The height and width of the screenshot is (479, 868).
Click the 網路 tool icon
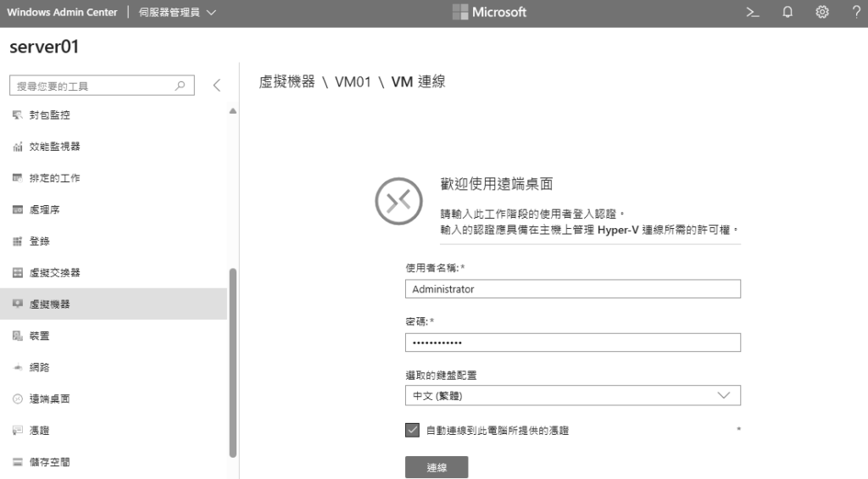pos(18,368)
